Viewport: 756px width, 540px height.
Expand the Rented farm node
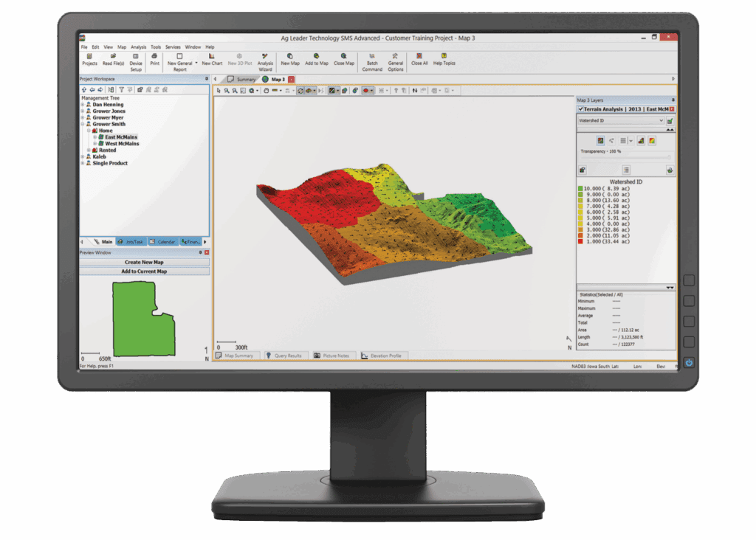89,150
